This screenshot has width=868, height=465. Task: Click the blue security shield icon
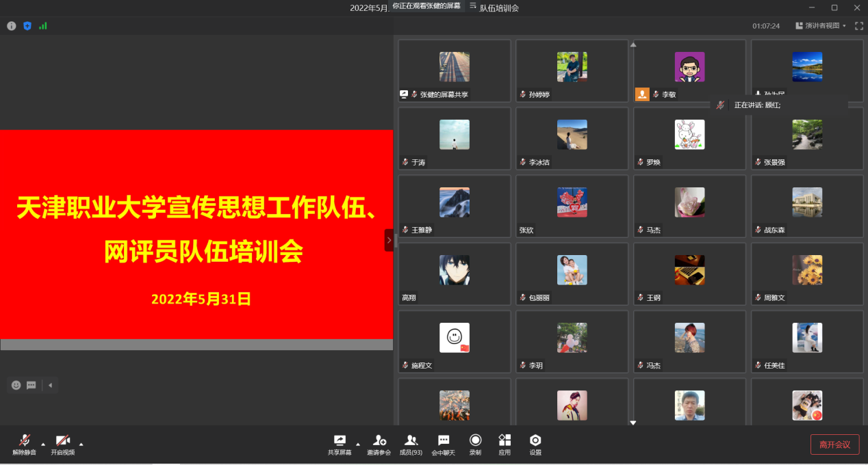pyautogui.click(x=27, y=26)
